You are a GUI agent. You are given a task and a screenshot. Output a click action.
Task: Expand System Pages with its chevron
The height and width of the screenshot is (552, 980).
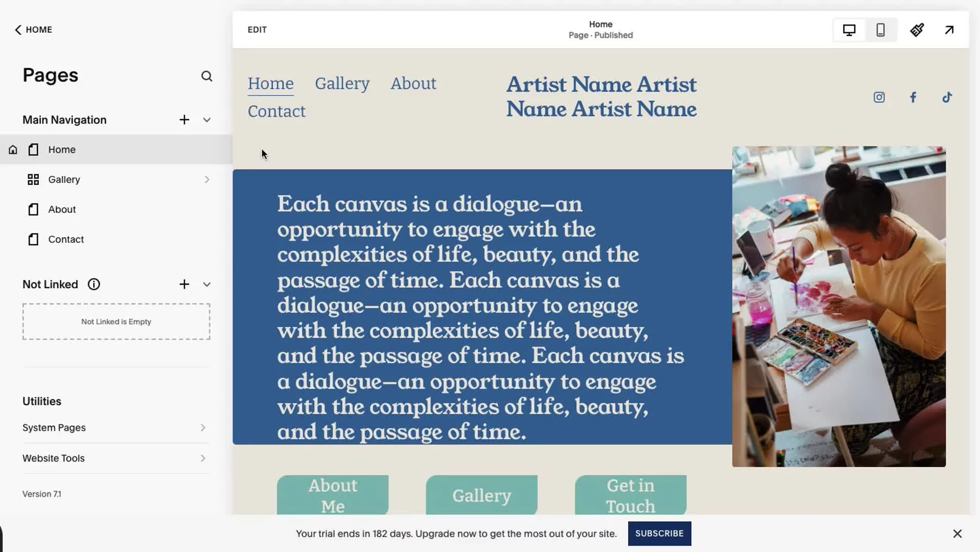point(203,428)
